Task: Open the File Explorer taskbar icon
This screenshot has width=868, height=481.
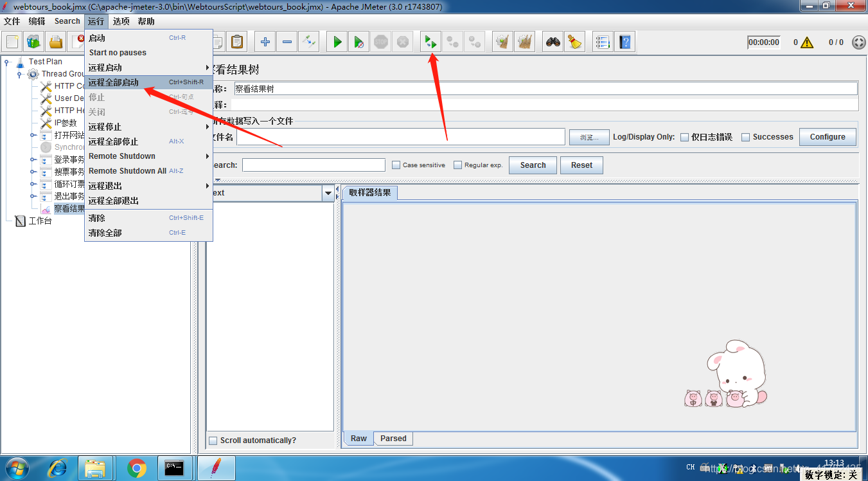Action: pos(96,468)
